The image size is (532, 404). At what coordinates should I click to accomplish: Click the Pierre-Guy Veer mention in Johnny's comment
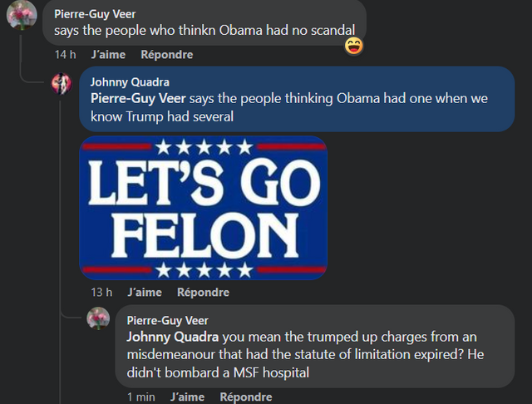coord(138,98)
